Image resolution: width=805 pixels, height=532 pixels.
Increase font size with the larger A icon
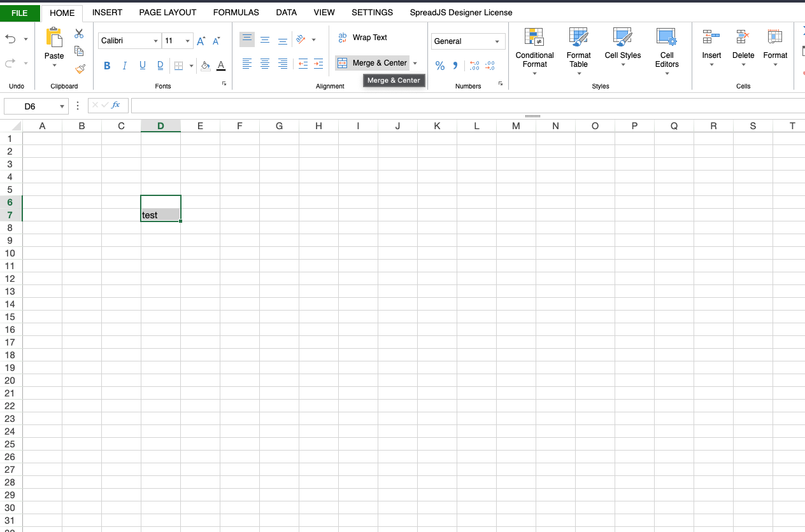click(x=201, y=41)
